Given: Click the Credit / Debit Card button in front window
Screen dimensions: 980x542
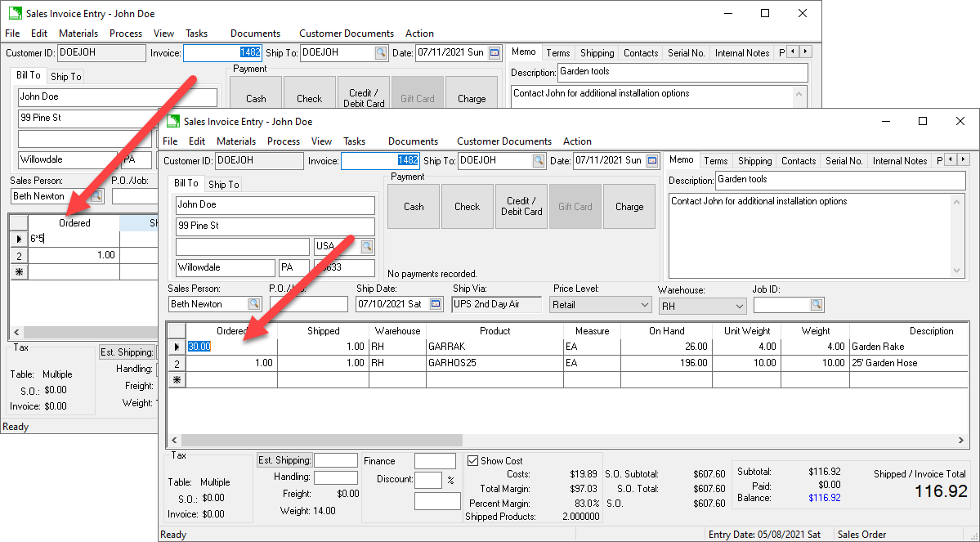Looking at the screenshot, I should 521,206.
